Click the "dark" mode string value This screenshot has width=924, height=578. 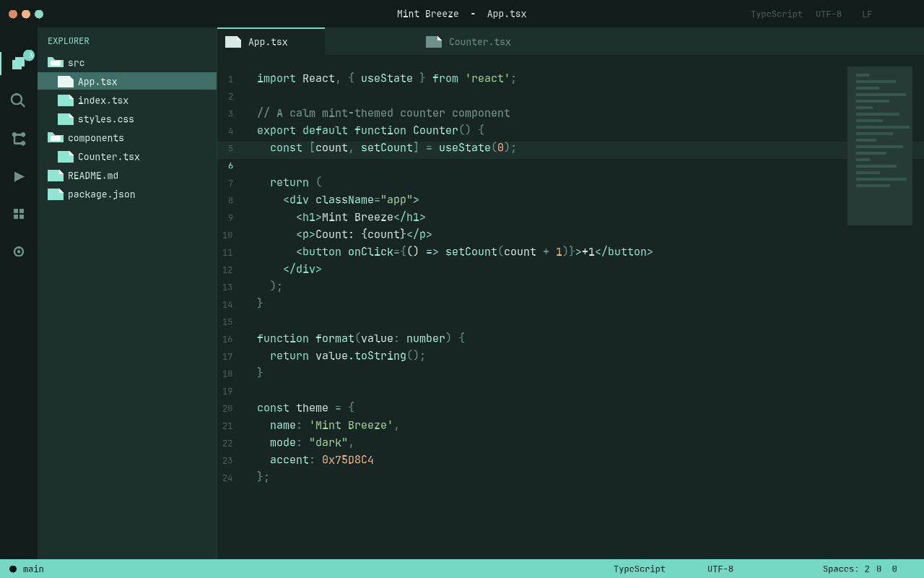pos(328,443)
